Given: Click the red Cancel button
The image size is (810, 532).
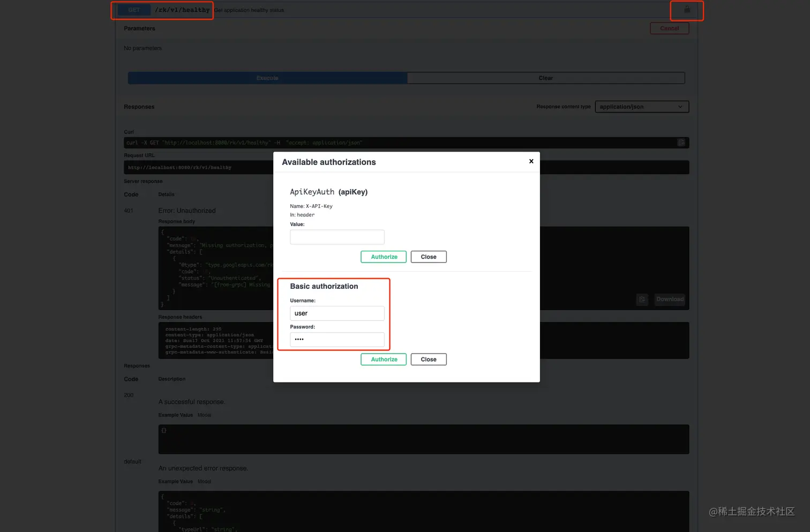Looking at the screenshot, I should coord(669,28).
